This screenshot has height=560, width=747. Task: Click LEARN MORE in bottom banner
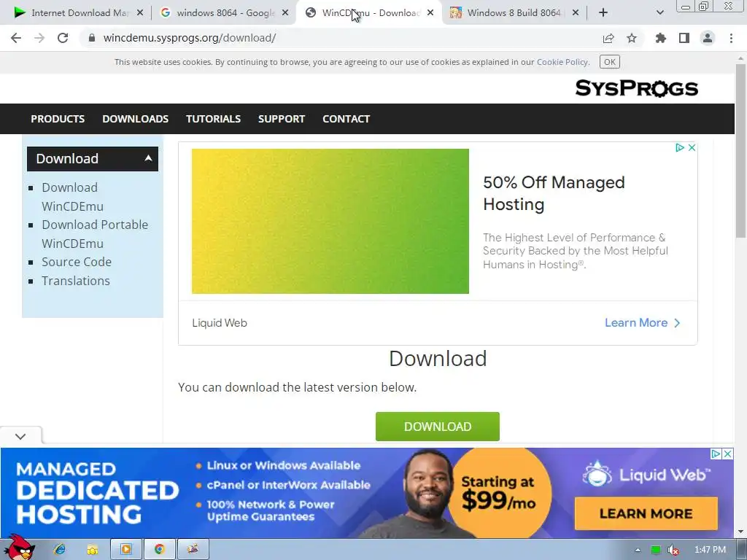point(646,513)
